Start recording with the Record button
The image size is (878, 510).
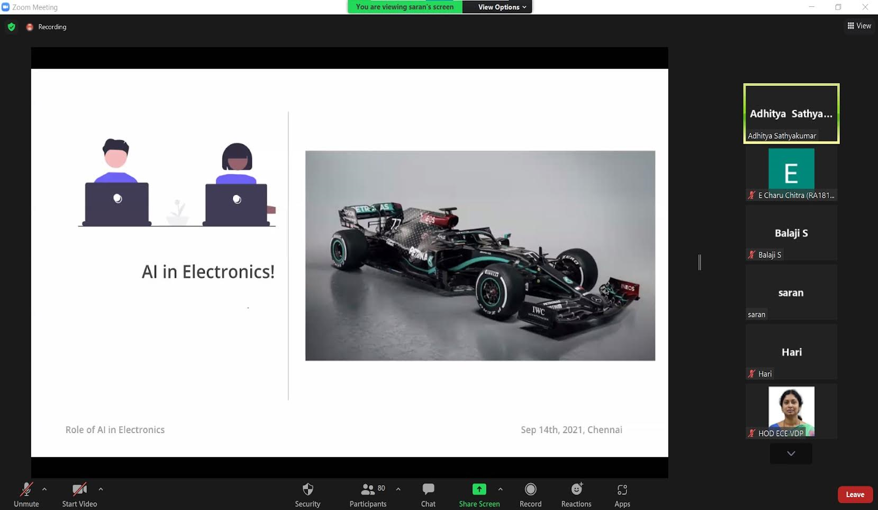click(x=530, y=490)
